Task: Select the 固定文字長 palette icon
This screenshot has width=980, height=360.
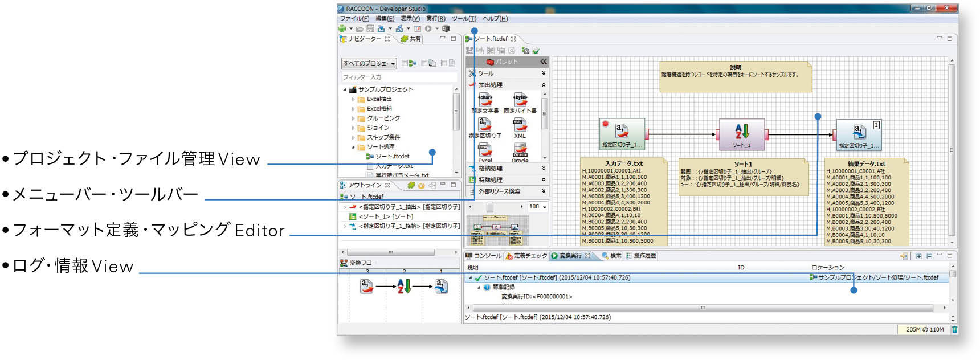Action: tap(485, 103)
